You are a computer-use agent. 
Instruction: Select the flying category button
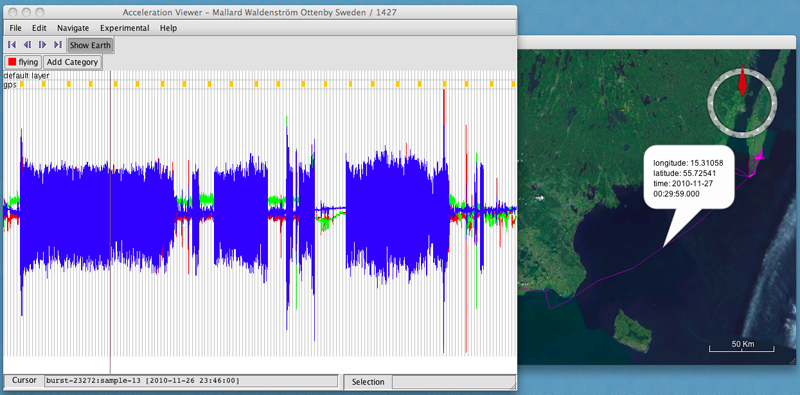click(23, 62)
